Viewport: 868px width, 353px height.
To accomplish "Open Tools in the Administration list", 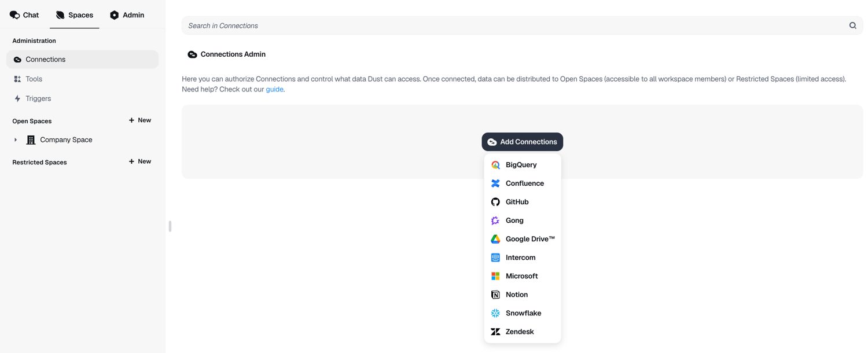I will tap(82, 79).
